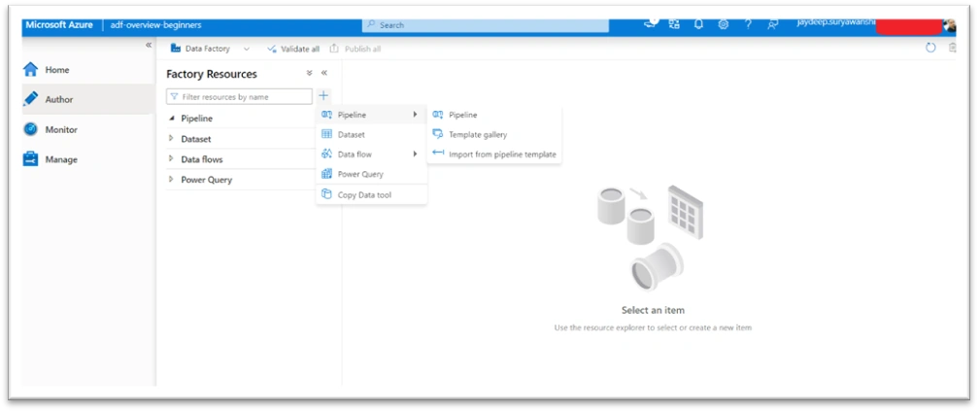Open the Pipeline submenu arrow
Viewport: 980px width, 412px height.
point(415,115)
